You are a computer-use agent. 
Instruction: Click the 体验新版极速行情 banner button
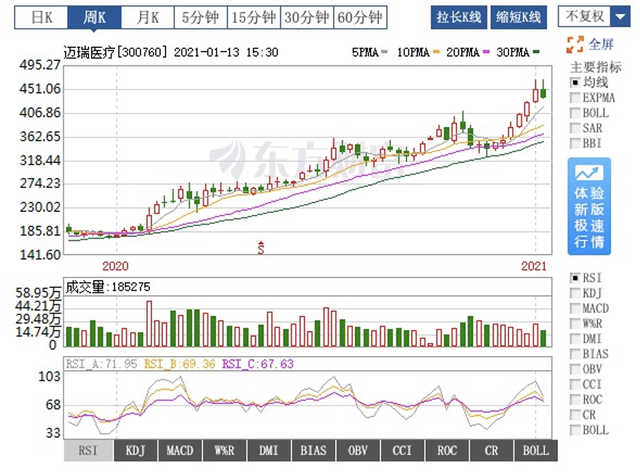tap(588, 204)
